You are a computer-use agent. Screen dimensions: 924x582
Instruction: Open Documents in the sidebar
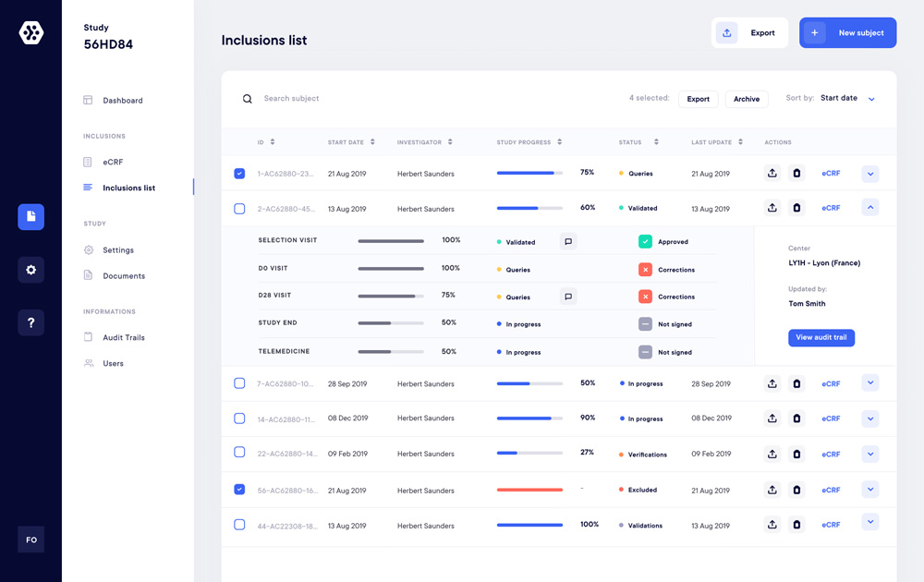115,275
